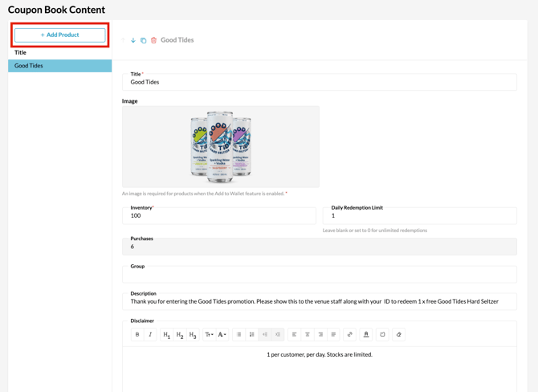
Task: Click the Title input field
Action: click(x=320, y=82)
